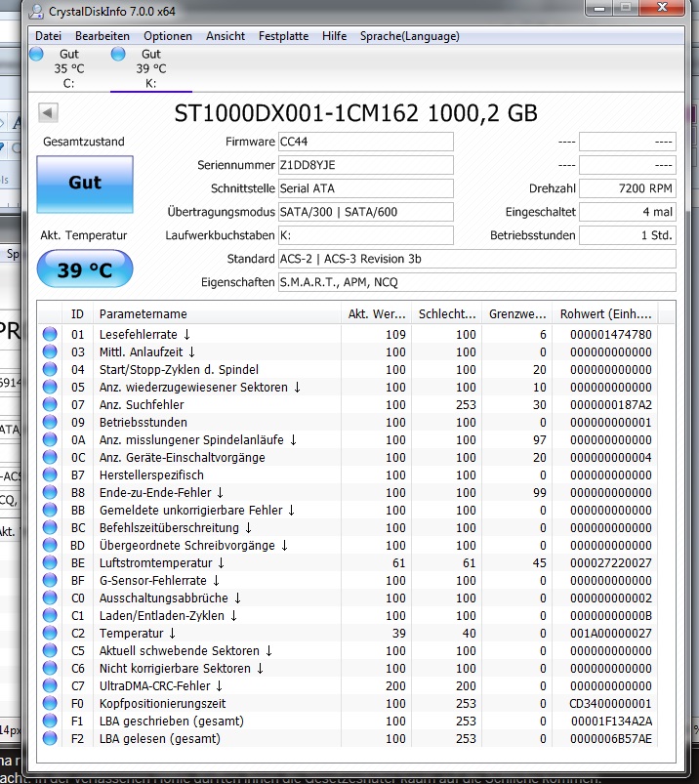
Task: Click the Seriennummer field Z1DD8YJE
Action: click(x=365, y=165)
